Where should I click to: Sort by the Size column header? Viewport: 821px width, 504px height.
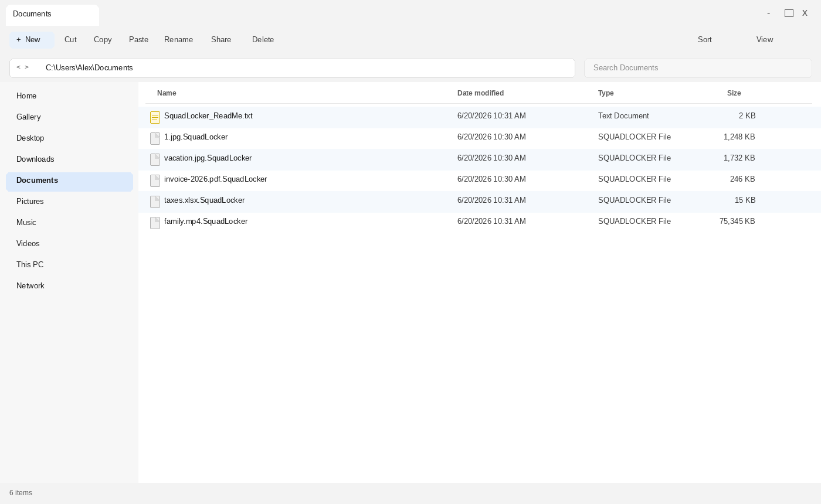(x=734, y=93)
